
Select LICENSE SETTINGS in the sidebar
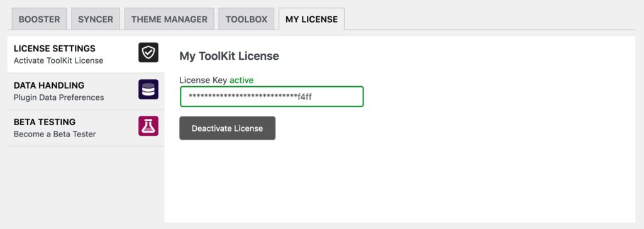pos(86,55)
